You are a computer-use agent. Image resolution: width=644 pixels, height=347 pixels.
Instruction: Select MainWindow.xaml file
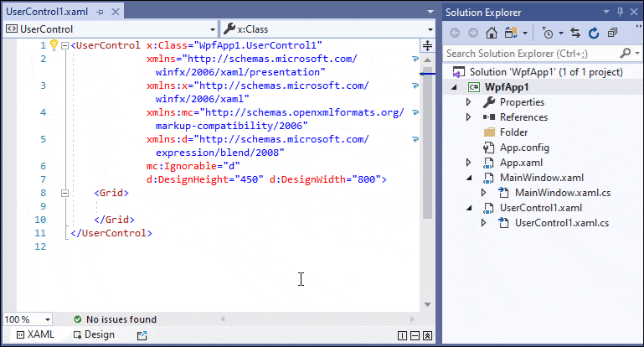[542, 178]
